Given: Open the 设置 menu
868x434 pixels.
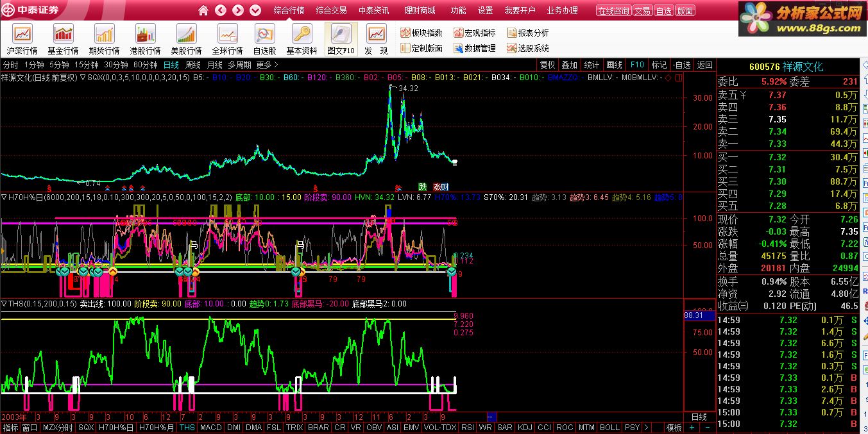Looking at the screenshot, I should pos(486,10).
